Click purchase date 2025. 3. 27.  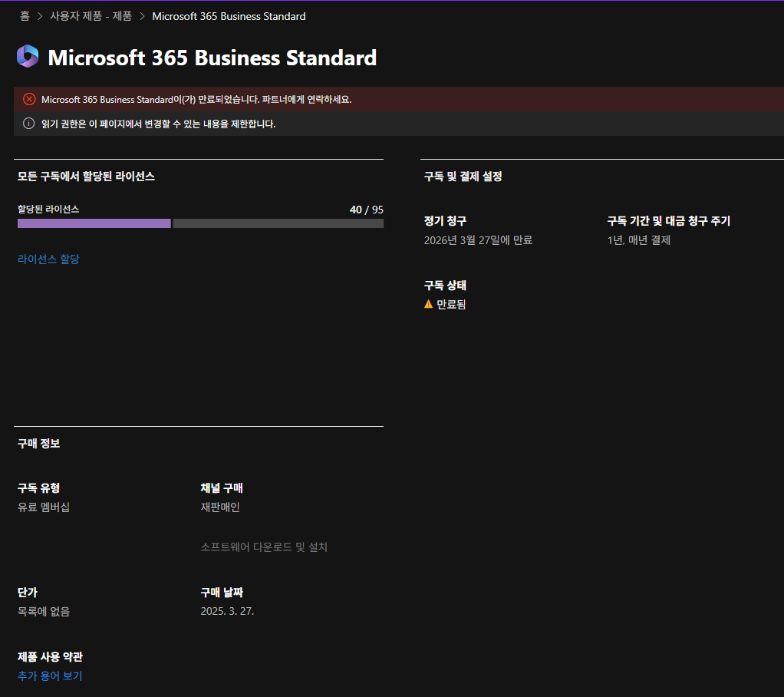227,612
